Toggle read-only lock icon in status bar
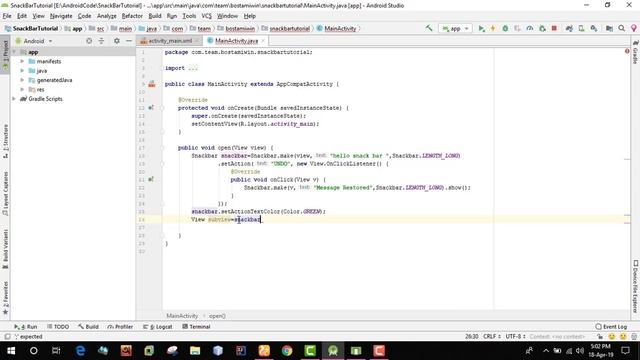 click(x=600, y=336)
